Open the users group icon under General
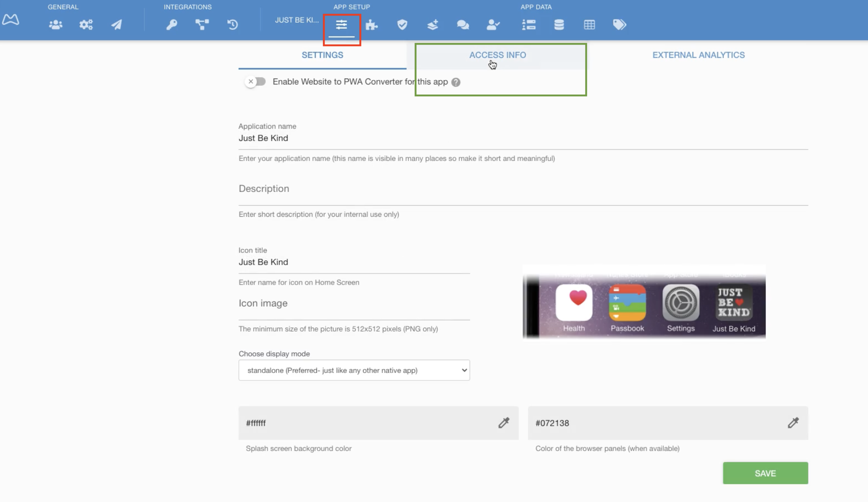Viewport: 868px width, 502px height. (x=56, y=25)
